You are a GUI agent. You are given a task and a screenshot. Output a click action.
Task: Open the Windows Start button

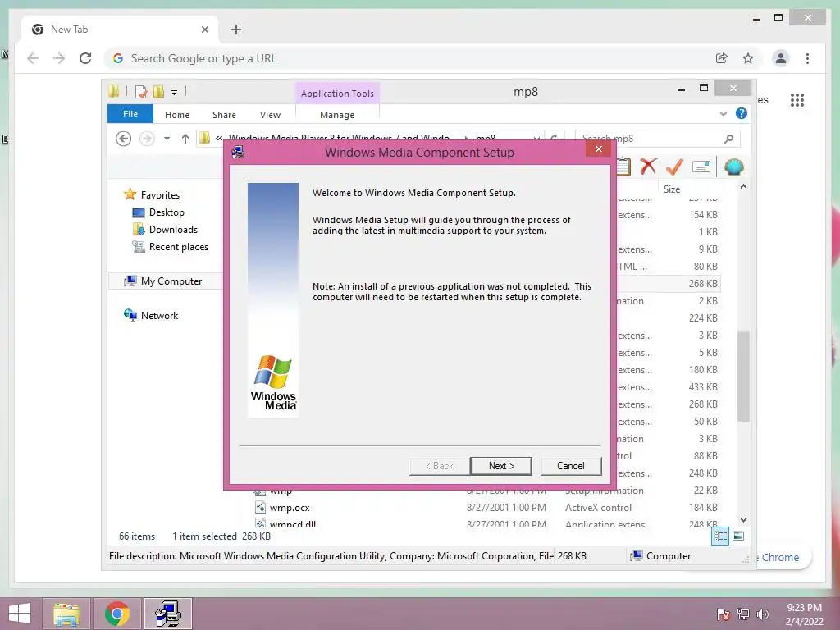tap(20, 614)
